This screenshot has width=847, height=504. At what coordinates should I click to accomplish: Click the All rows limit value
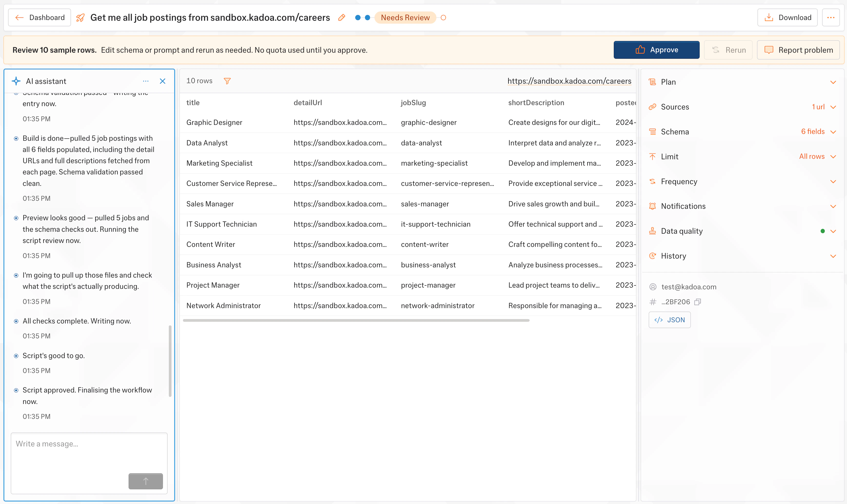(x=812, y=156)
